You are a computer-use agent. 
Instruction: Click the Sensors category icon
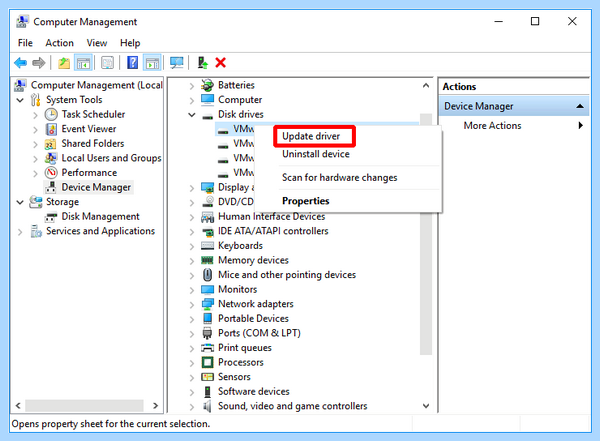click(207, 377)
